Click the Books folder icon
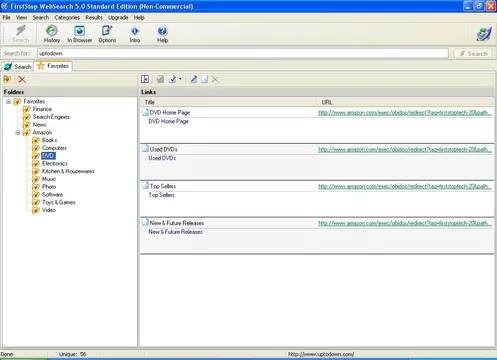 point(36,140)
